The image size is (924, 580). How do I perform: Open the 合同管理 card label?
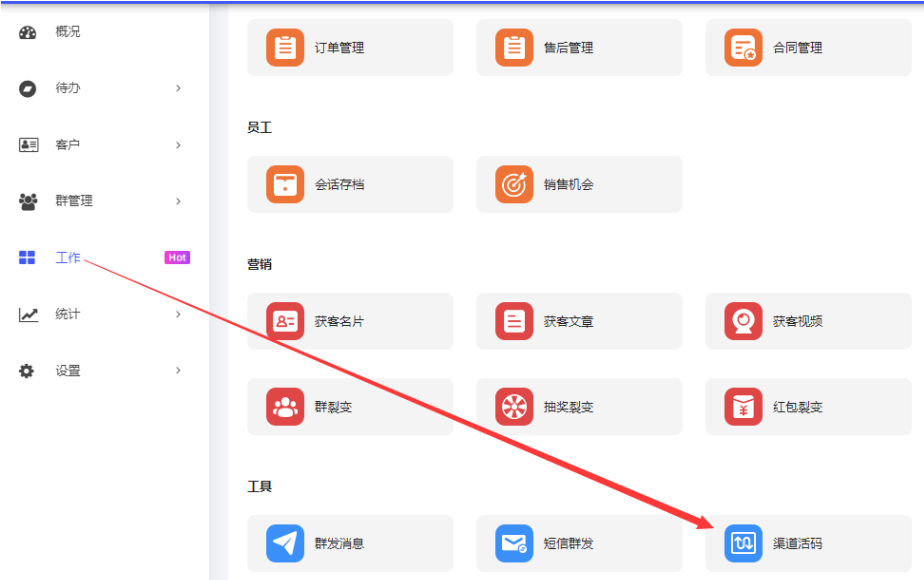coord(798,48)
